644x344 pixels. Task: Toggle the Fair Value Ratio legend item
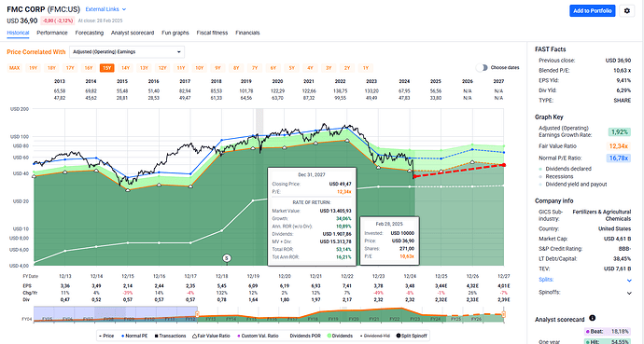click(x=211, y=336)
